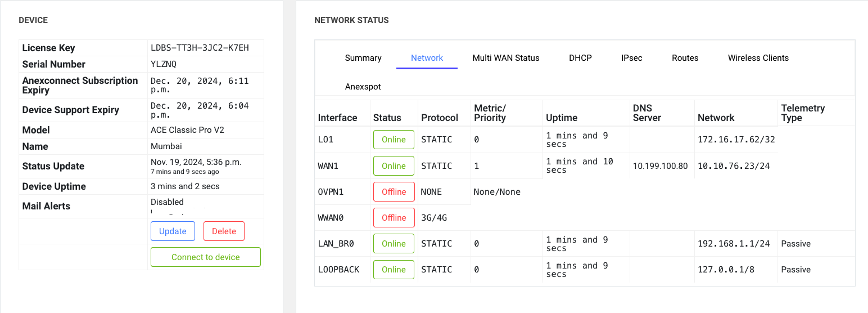Click network address 127.0.0.1/8
The height and width of the screenshot is (313, 868).
[726, 270]
